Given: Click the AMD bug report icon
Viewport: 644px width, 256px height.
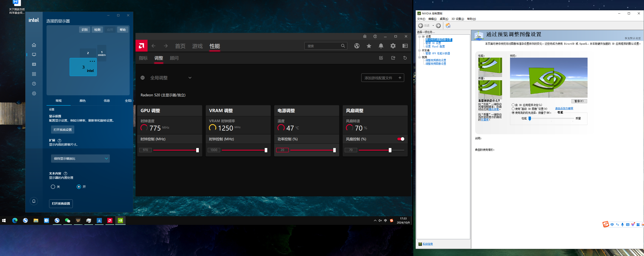Looking at the screenshot, I should tap(365, 37).
